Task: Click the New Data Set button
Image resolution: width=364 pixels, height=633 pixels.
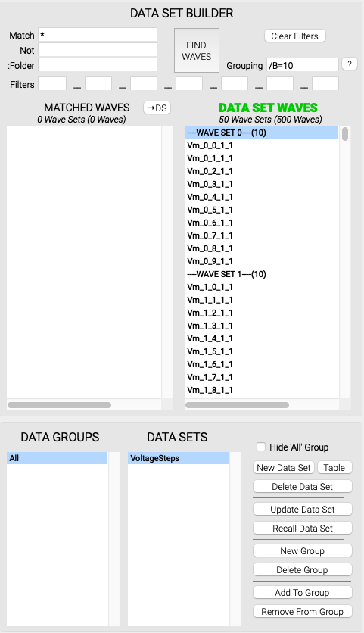Action: (x=284, y=467)
